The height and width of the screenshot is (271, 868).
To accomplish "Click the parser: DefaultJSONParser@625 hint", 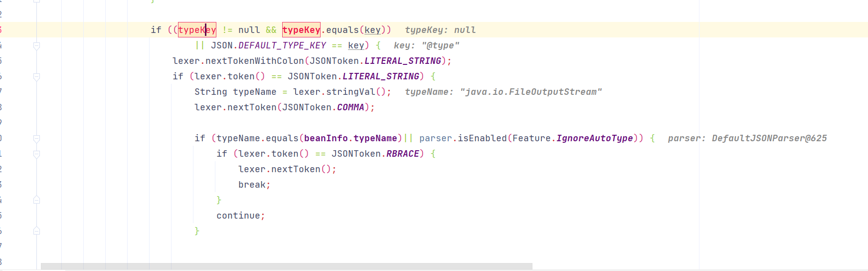I will pyautogui.click(x=747, y=138).
